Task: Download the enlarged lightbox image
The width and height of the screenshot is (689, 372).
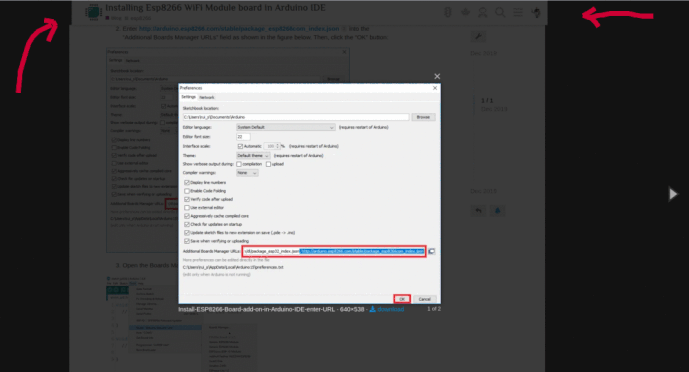Action: click(387, 309)
